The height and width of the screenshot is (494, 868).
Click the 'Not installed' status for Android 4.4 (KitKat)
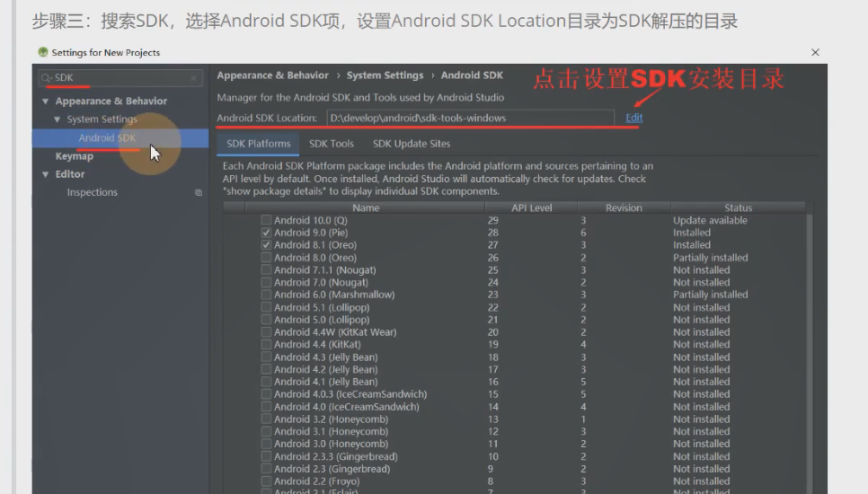[701, 345]
